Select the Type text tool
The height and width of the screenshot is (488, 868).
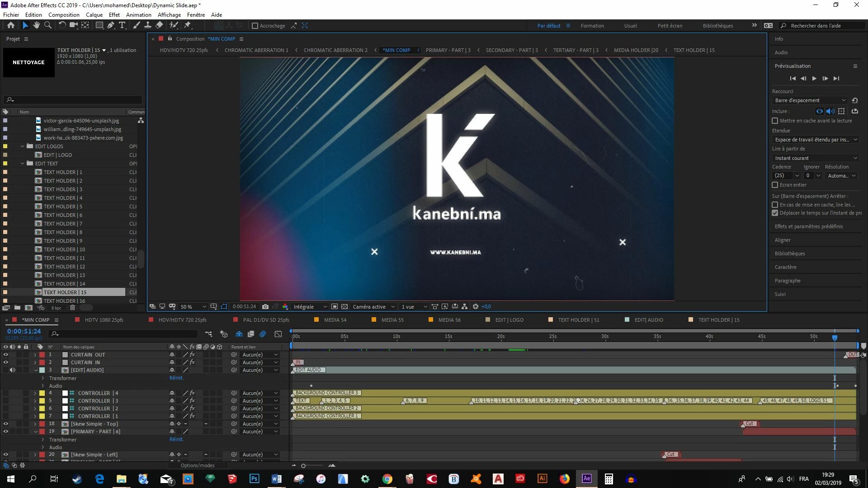pos(122,25)
